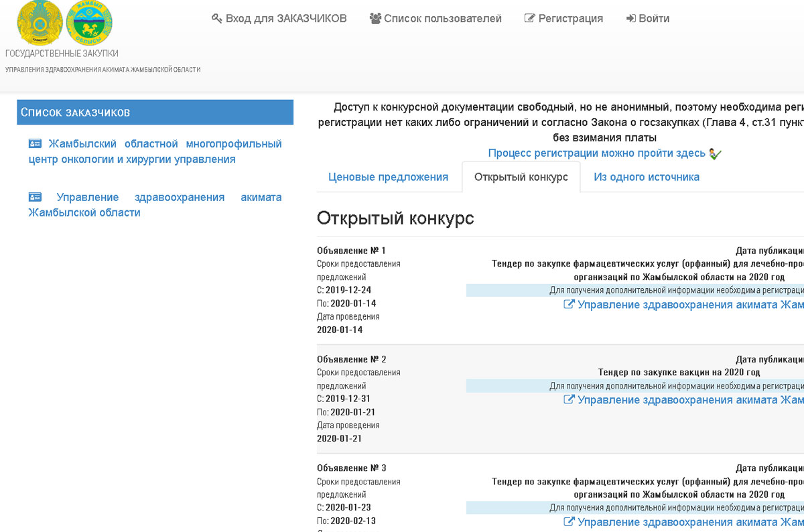Click external link icon in Объявление № 2
The image size is (804, 532).
569,400
